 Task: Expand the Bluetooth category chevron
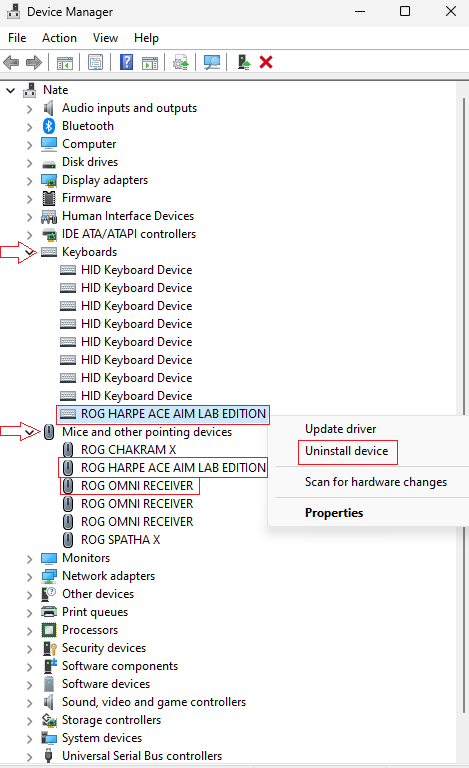29,127
